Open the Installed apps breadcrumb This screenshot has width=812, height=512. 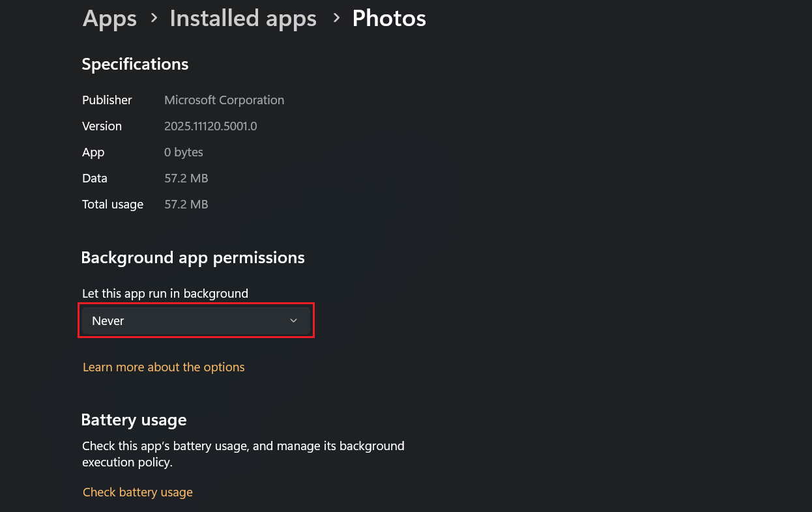point(243,18)
